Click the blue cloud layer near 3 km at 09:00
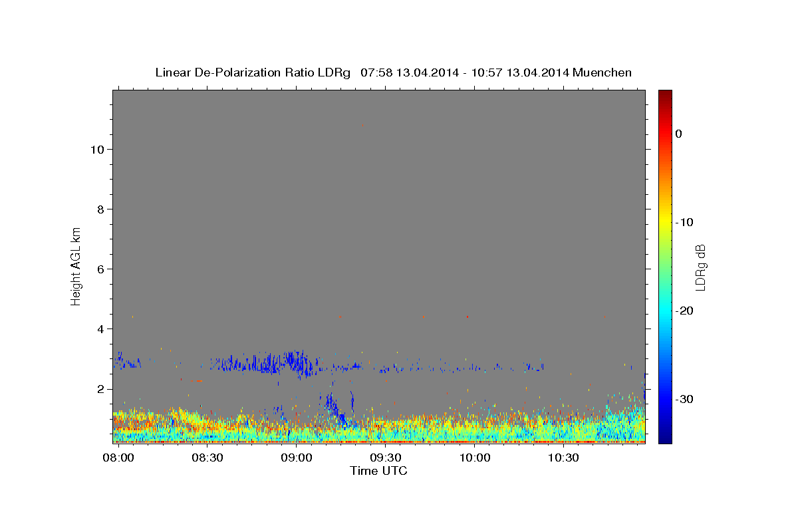This screenshot has height=532, width=798. coord(293,362)
